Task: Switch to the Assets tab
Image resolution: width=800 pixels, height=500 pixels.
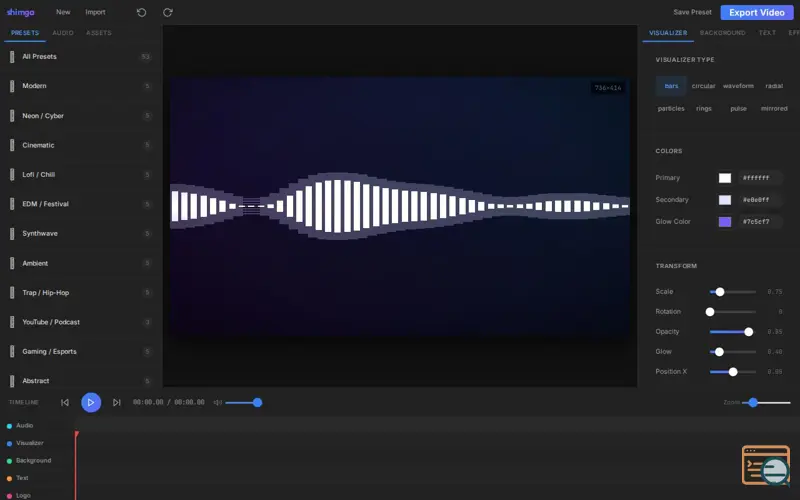Action: point(98,33)
